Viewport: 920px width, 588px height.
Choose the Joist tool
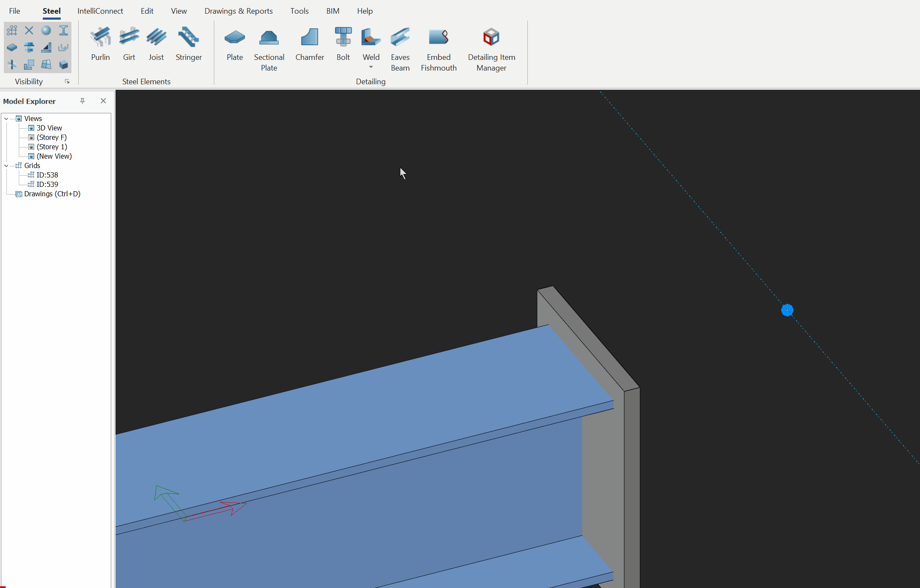click(156, 44)
